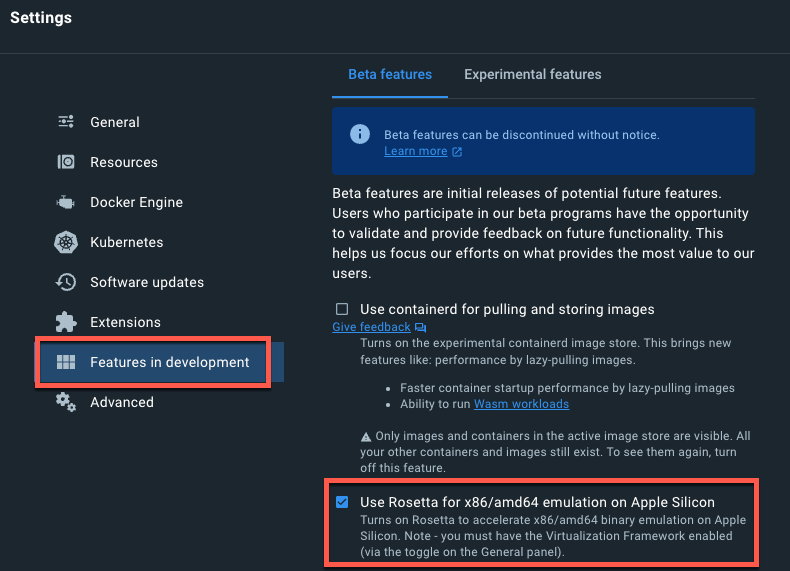Click the General sliders icon in sidebar
Viewport: 790px width, 571px height.
point(66,122)
